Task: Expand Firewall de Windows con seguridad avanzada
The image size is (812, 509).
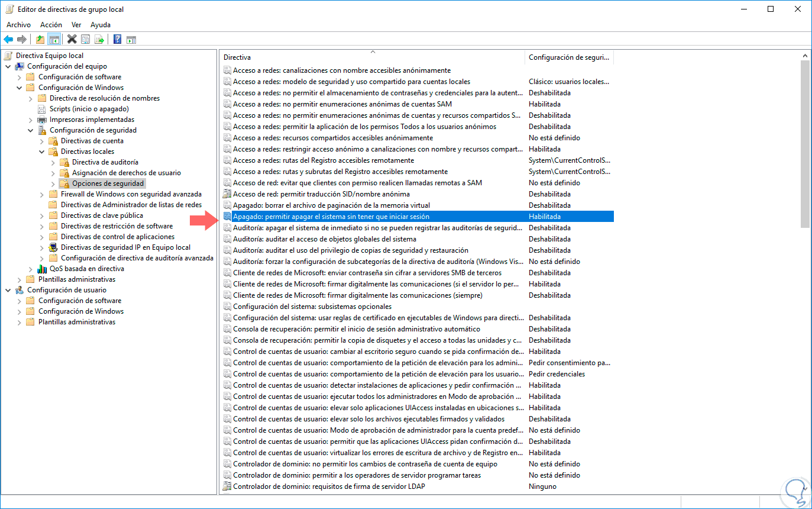Action: 42,194
